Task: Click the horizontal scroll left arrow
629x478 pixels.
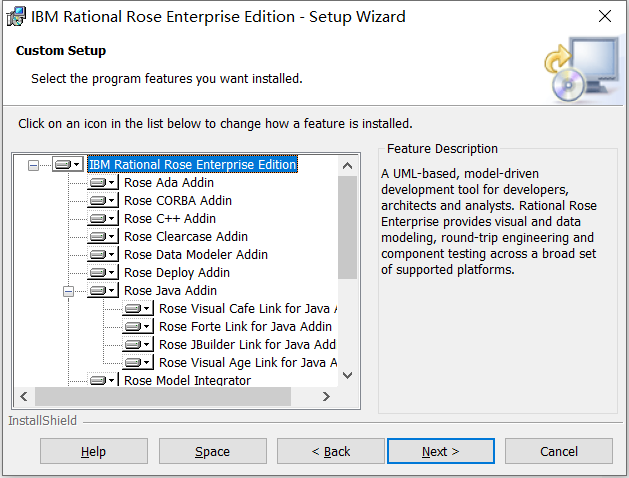Action: coord(24,397)
